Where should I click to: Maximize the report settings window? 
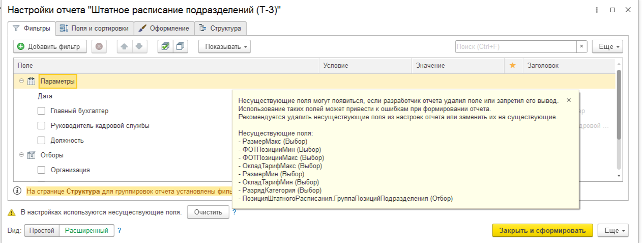(613, 10)
